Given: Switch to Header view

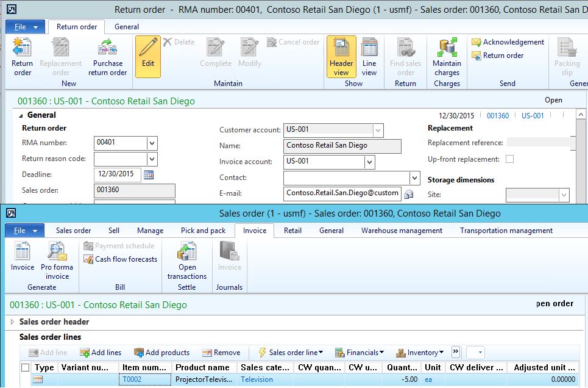Looking at the screenshot, I should 341,56.
